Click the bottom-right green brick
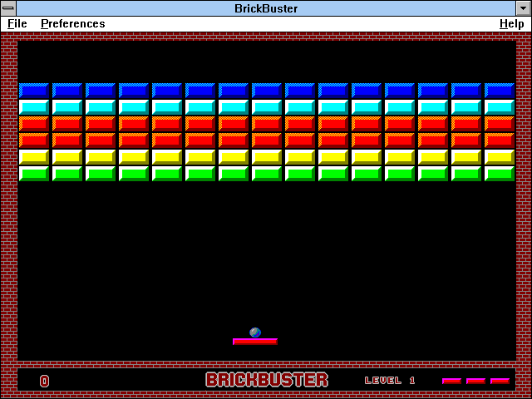The image size is (532, 399). click(500, 173)
